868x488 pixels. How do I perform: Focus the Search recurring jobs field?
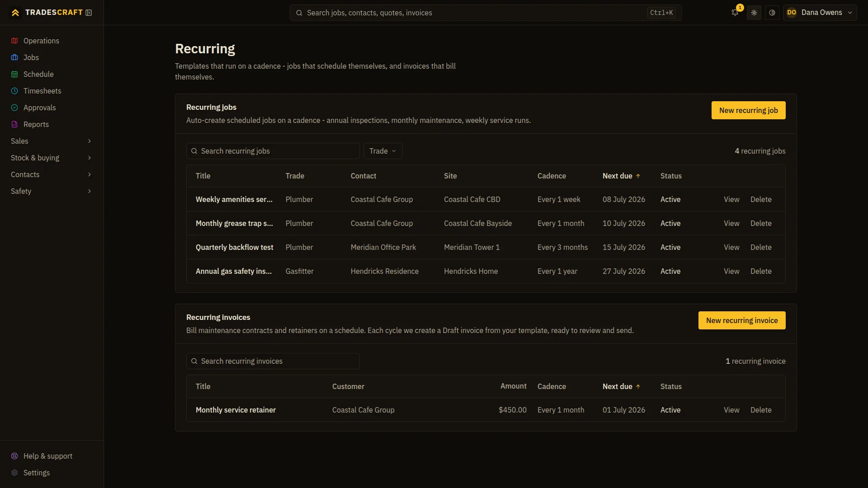273,151
